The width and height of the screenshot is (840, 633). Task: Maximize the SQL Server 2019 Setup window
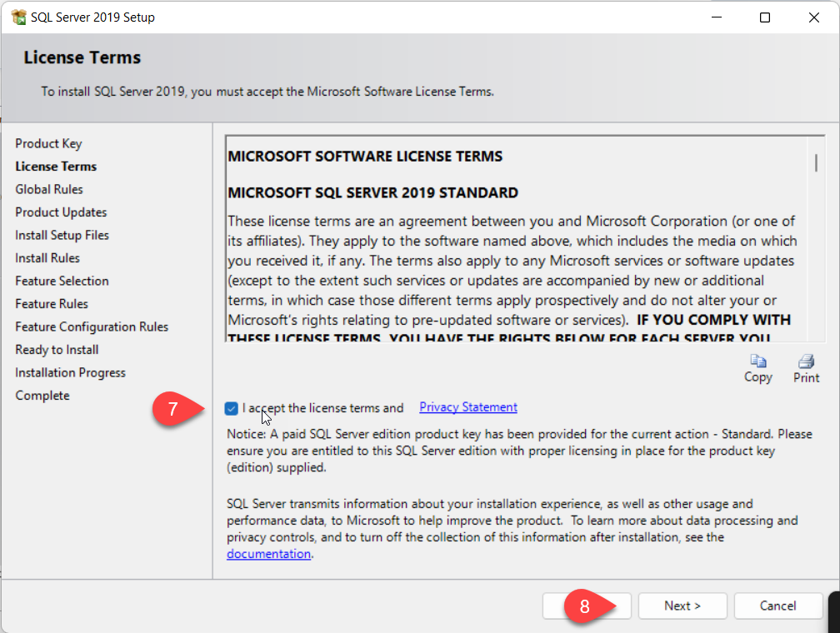[765, 17]
